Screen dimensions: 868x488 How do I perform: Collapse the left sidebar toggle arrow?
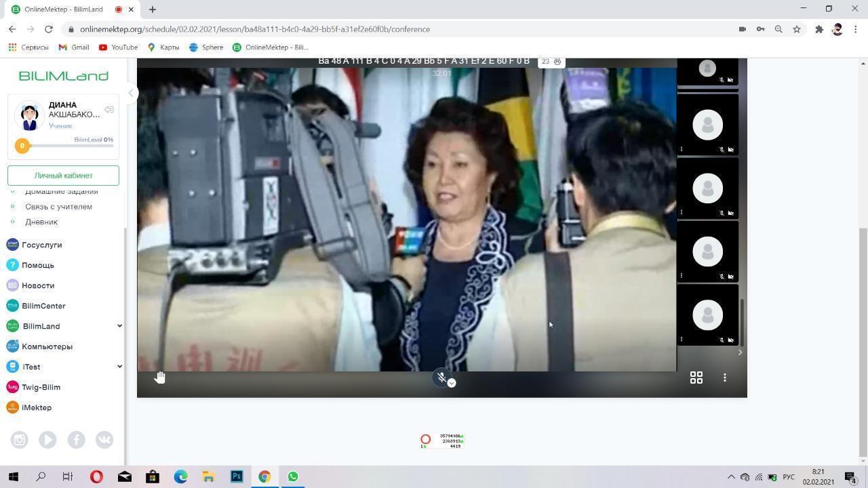132,94
